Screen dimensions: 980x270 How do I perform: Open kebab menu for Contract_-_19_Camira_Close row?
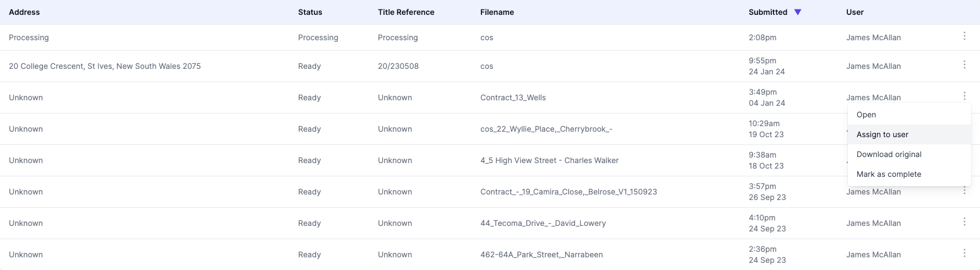[x=964, y=191]
